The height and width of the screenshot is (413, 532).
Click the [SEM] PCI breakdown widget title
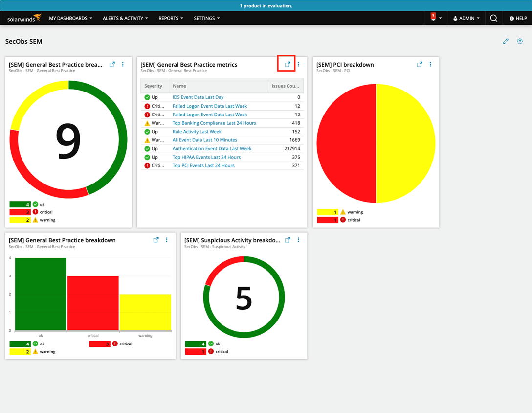(x=345, y=65)
